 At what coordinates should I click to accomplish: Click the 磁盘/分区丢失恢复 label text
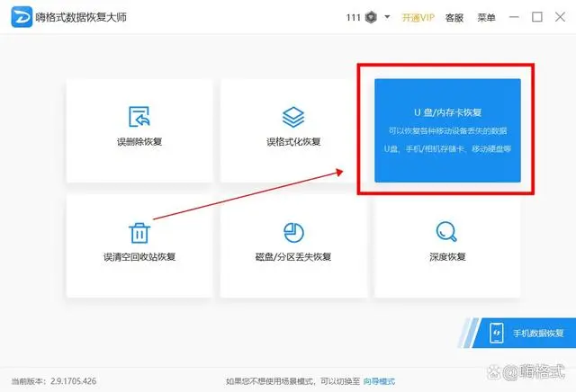293,257
